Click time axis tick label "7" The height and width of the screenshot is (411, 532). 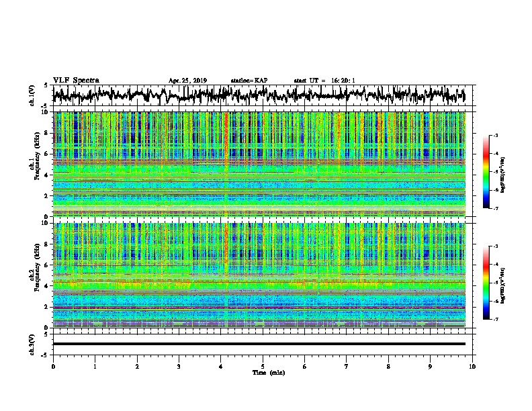347,367
